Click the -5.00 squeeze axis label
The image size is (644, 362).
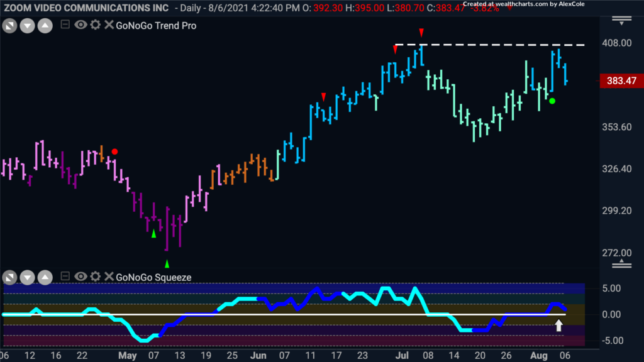click(611, 341)
